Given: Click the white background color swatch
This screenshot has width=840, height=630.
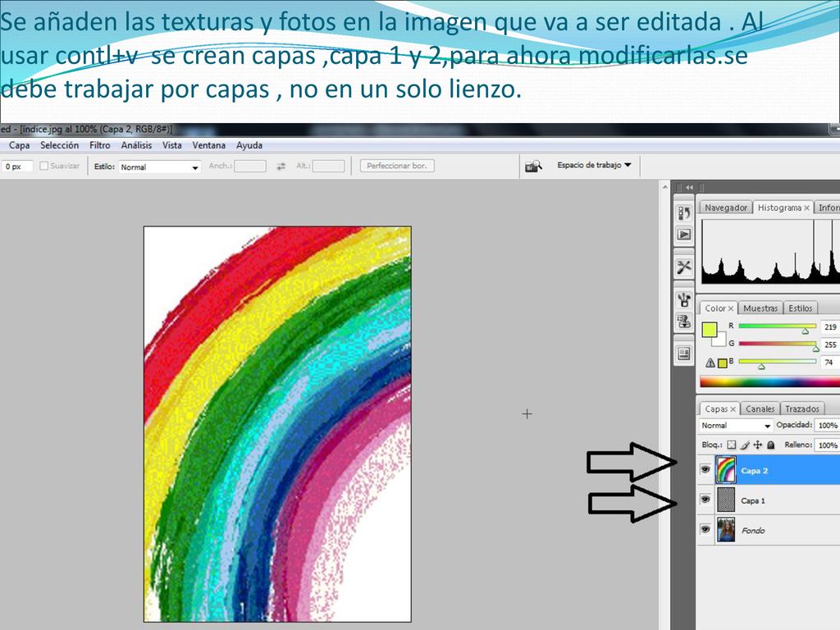Looking at the screenshot, I should 722,341.
